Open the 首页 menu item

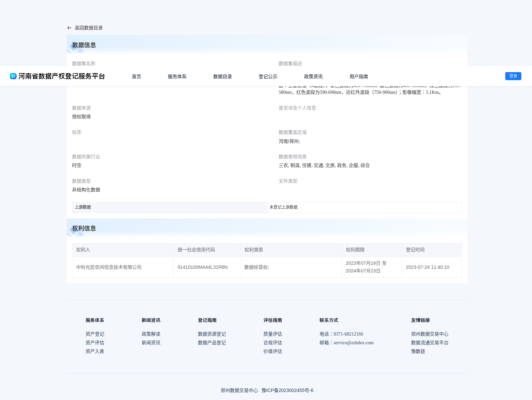click(x=137, y=76)
